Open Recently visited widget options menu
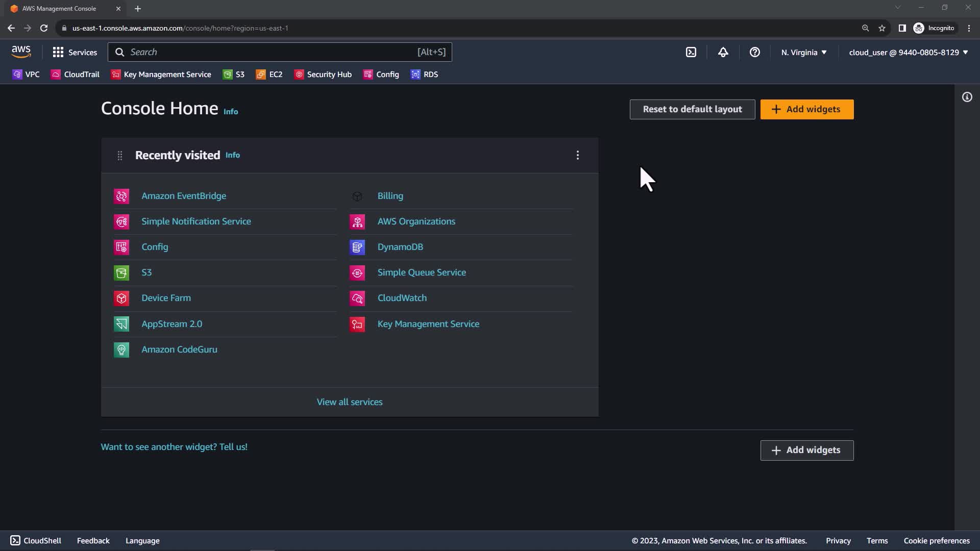This screenshot has height=551, width=980. (577, 155)
